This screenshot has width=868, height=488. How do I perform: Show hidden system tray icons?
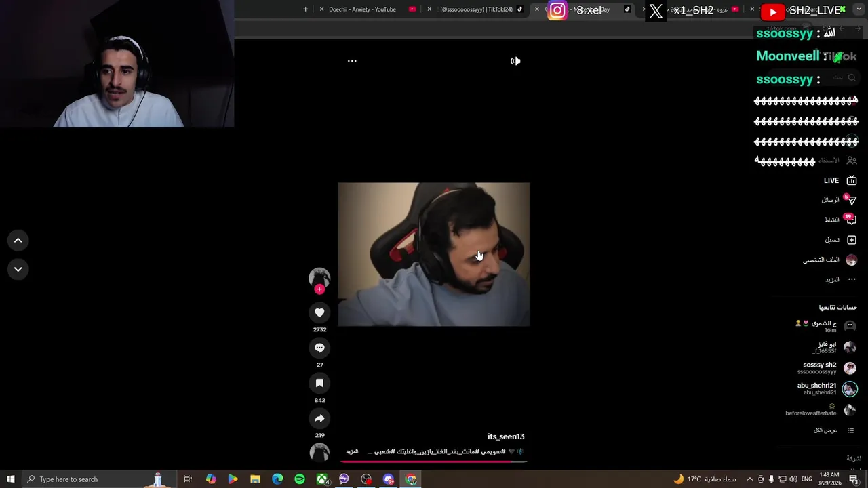[749, 479]
